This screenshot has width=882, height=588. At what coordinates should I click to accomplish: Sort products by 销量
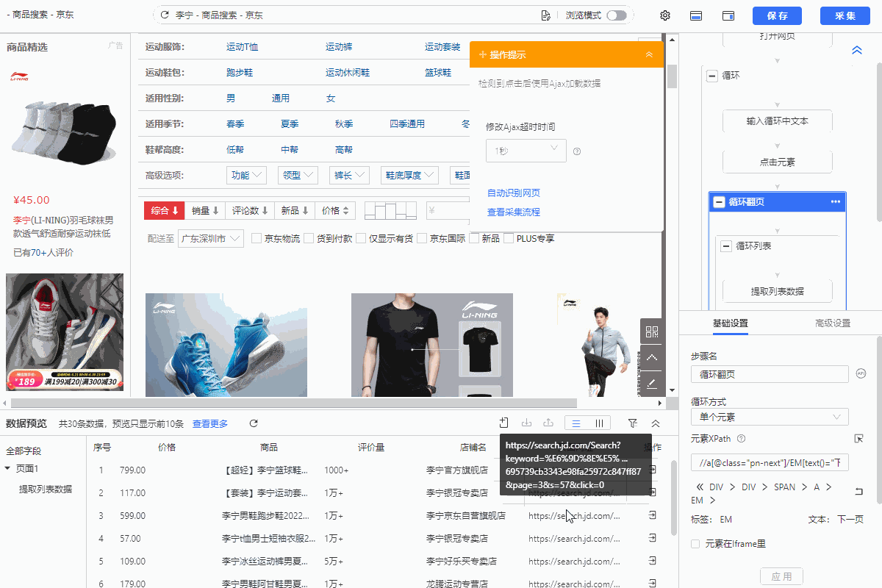205,210
